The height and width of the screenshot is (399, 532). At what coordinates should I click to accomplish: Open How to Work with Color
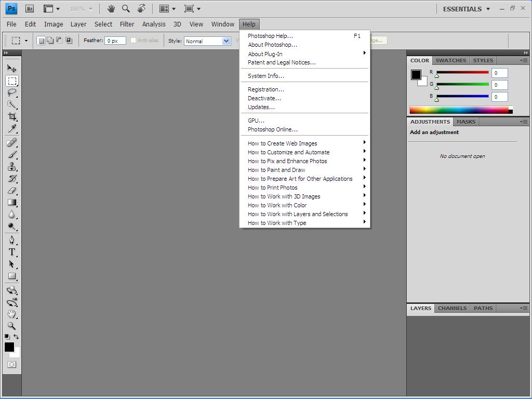click(x=304, y=205)
